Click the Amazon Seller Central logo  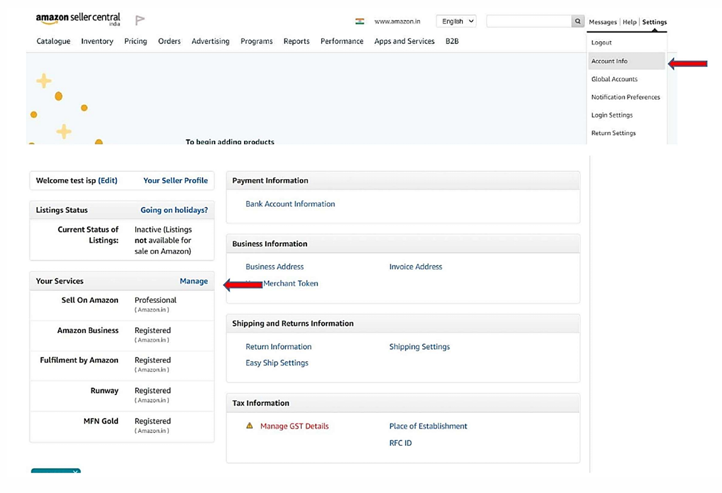coord(78,20)
